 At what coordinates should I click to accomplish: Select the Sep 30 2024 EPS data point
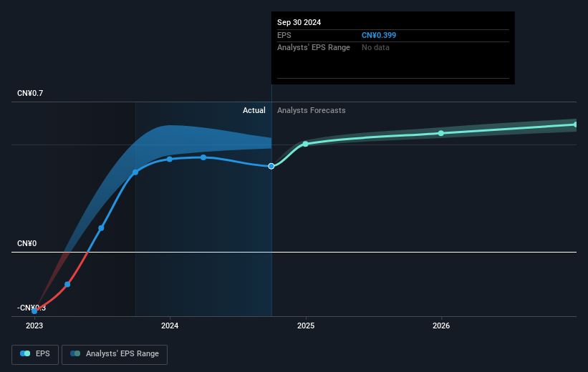[x=271, y=166]
